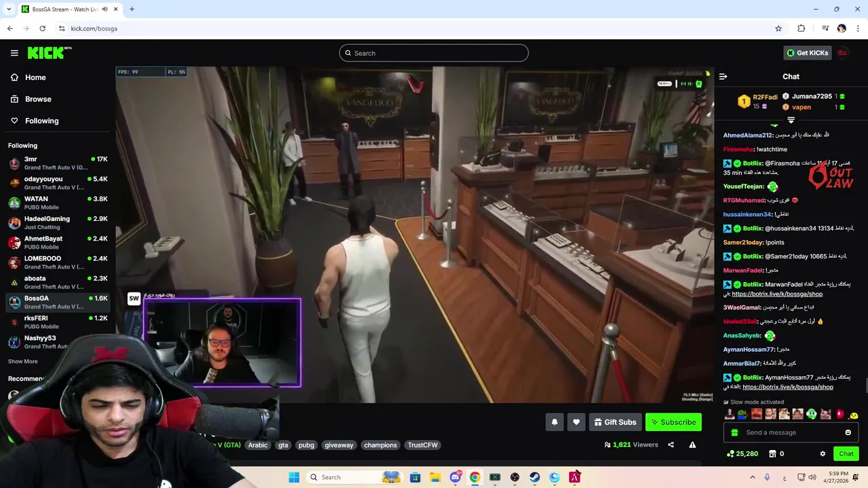The height and width of the screenshot is (488, 868).
Task: Click R2FFadi top gifter name
Action: coord(765,97)
